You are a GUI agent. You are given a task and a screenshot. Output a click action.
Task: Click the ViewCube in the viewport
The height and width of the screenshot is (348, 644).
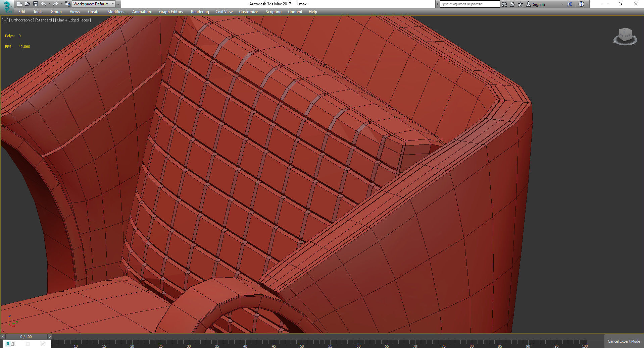[625, 36]
